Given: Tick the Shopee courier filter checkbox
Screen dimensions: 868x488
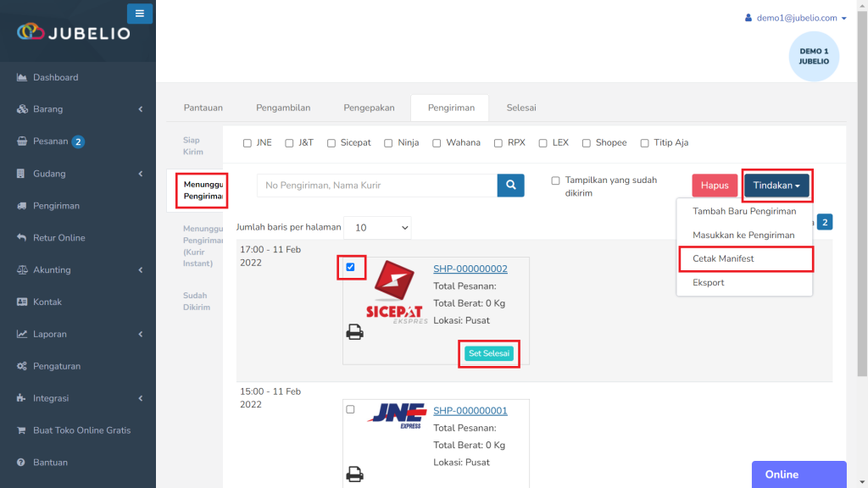Looking at the screenshot, I should pos(587,143).
